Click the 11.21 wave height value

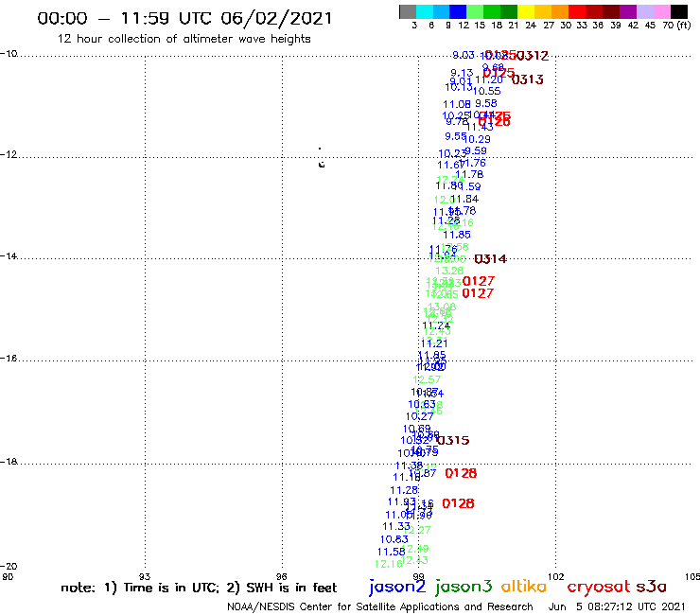[x=434, y=343]
